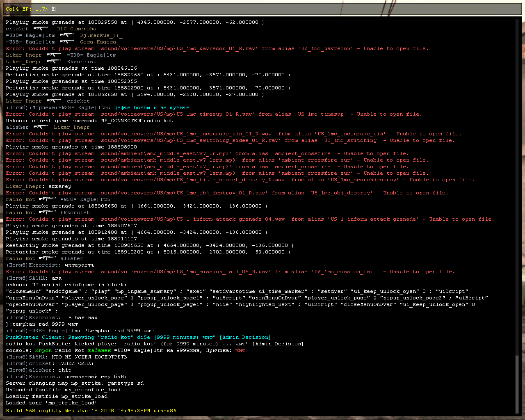Image resolution: width=525 pixels, height=420 pixels.
Task: Click Ekzorcist's 'в бан нах' message
Action: pos(52,317)
